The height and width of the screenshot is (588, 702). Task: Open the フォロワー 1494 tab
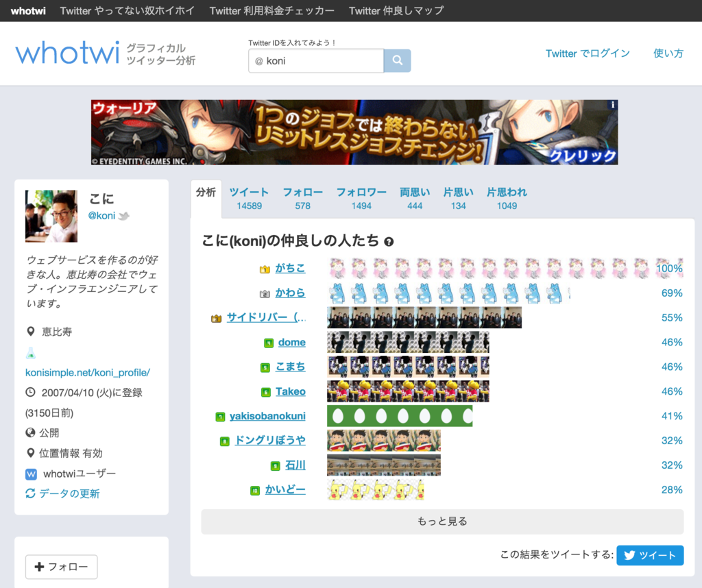pos(361,199)
